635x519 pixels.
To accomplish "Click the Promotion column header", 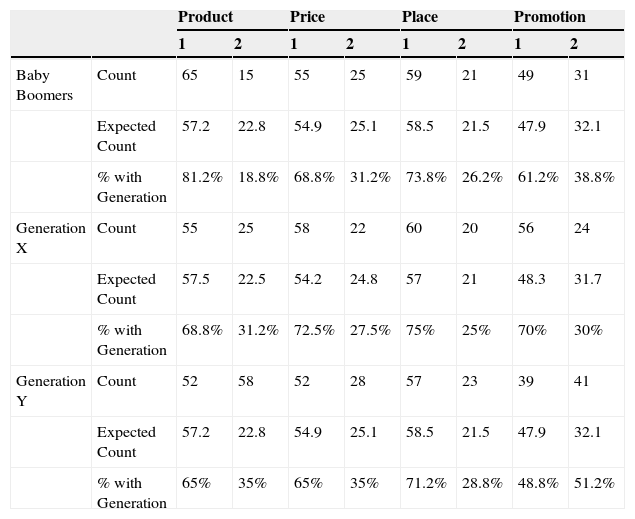I will pos(549,17).
